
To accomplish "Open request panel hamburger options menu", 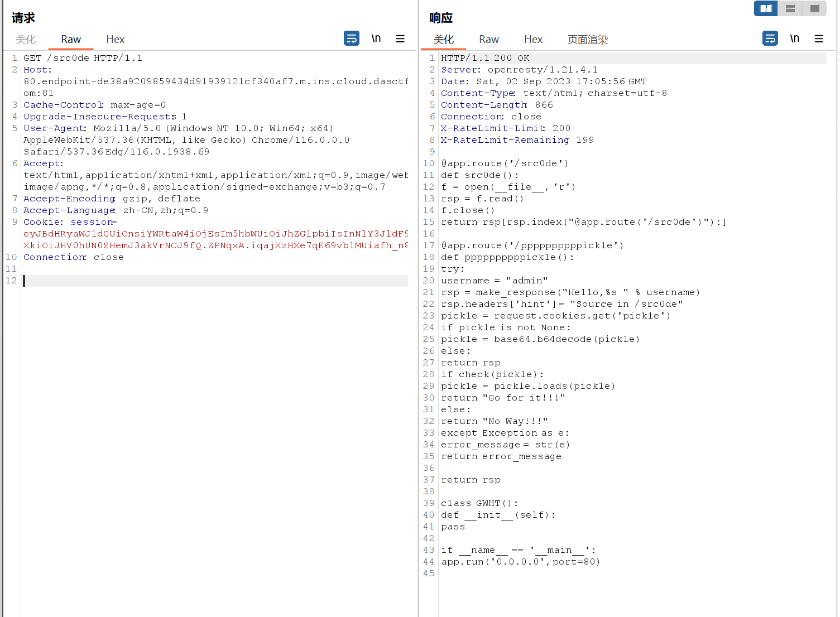I will 400,38.
